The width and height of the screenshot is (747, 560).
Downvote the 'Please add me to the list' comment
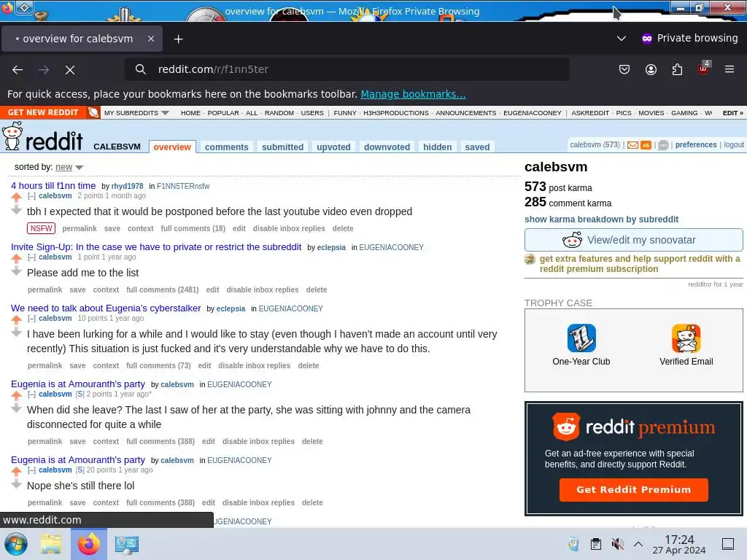pos(16,271)
